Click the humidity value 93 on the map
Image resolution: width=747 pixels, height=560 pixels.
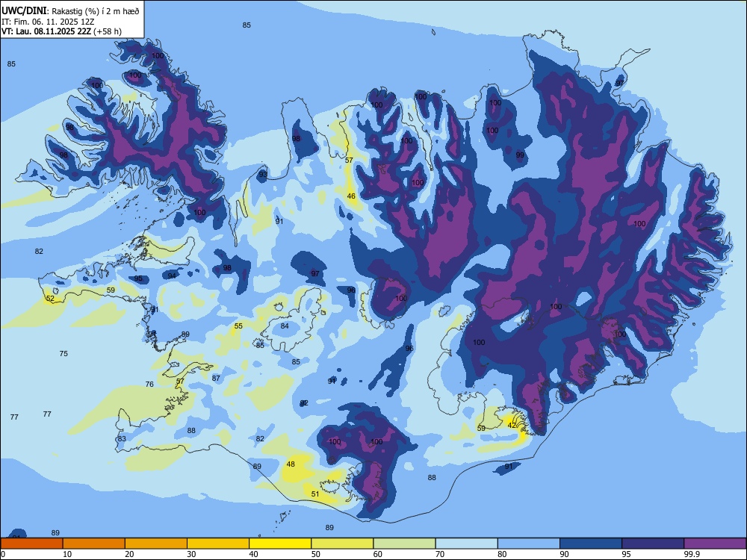263,175
